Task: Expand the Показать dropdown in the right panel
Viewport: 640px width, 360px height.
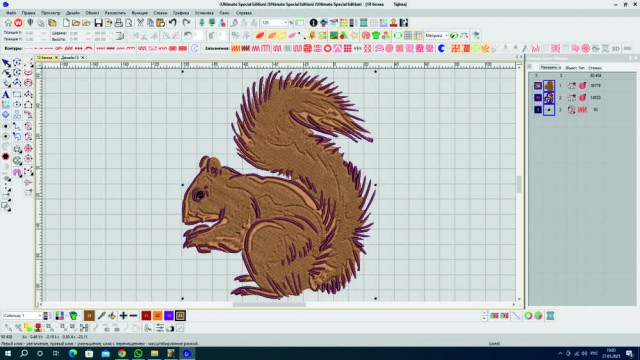Action: point(550,67)
